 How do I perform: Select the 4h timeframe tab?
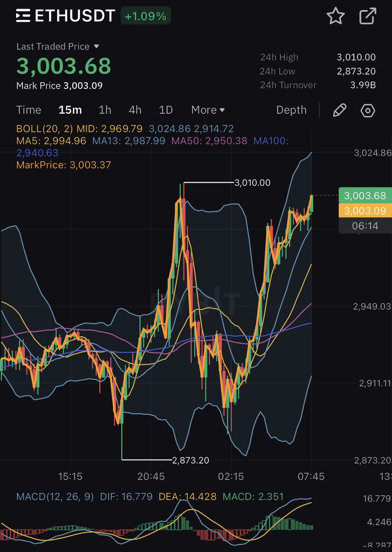[x=135, y=110]
